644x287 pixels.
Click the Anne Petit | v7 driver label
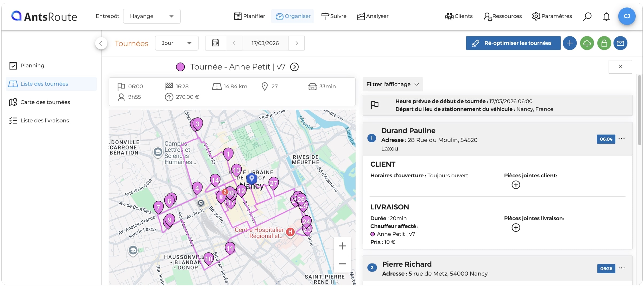pyautogui.click(x=396, y=234)
